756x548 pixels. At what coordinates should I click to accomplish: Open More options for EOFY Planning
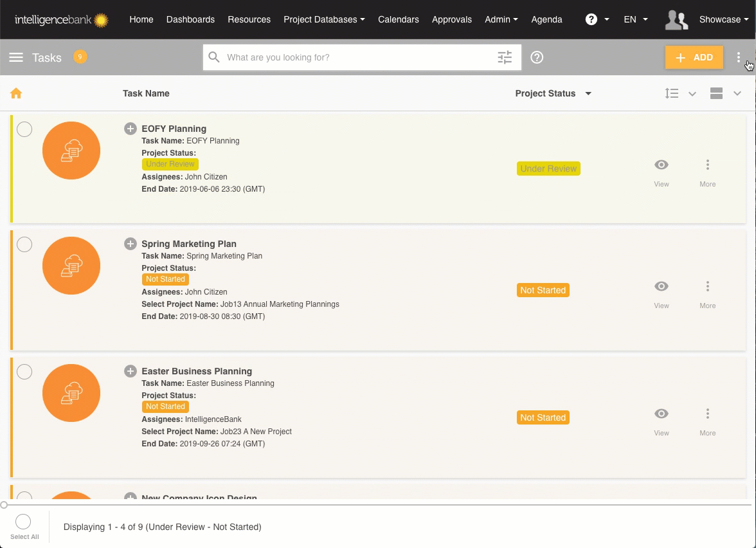707,172
